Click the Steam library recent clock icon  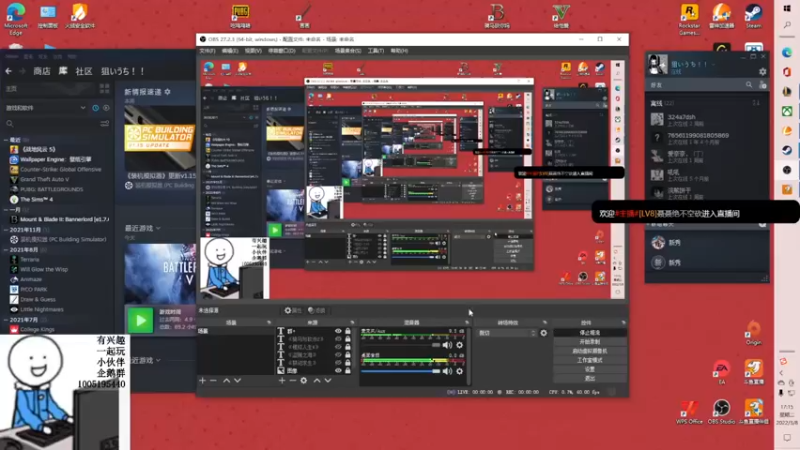(95, 108)
